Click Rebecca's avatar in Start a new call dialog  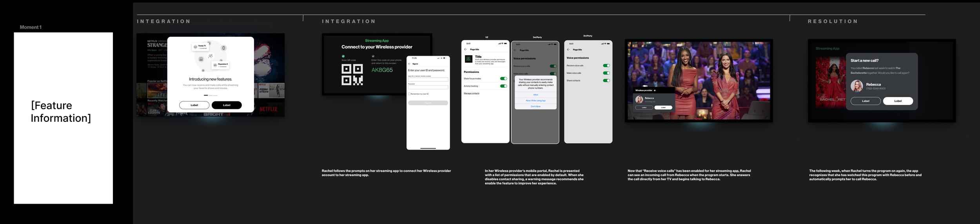click(857, 86)
